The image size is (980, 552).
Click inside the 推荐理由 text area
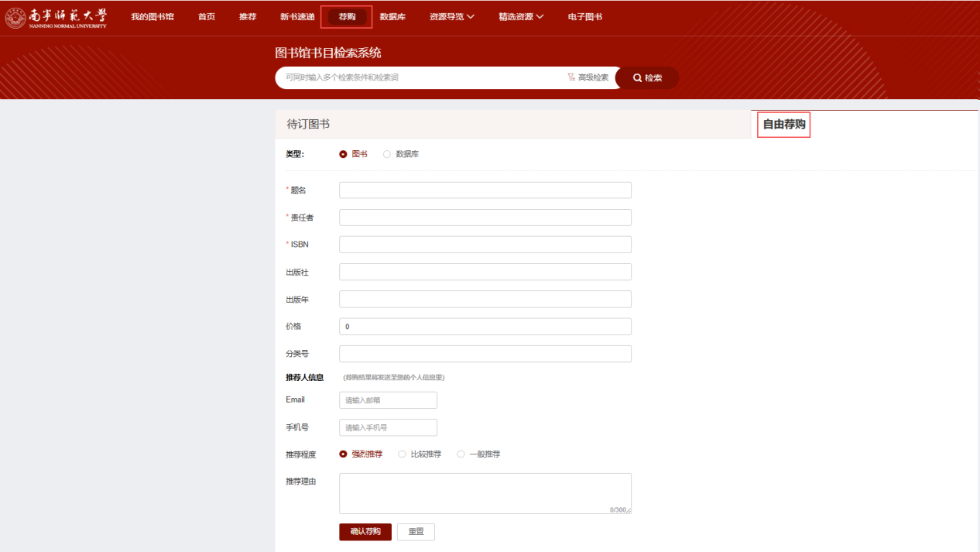click(485, 492)
